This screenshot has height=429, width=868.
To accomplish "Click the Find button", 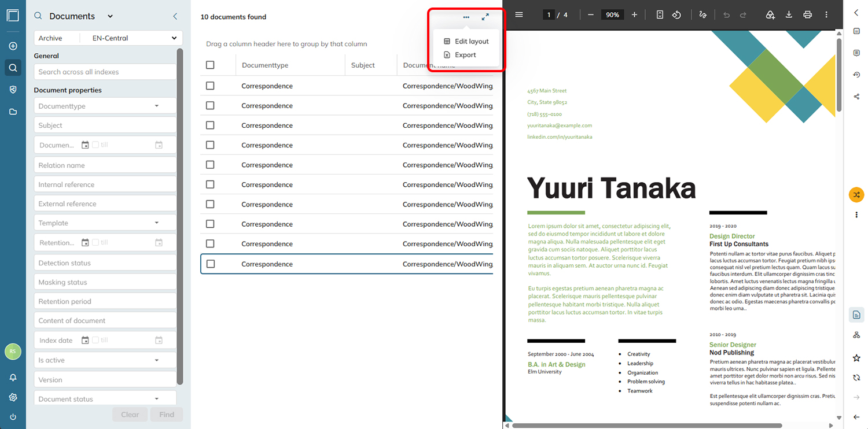I will 167,415.
